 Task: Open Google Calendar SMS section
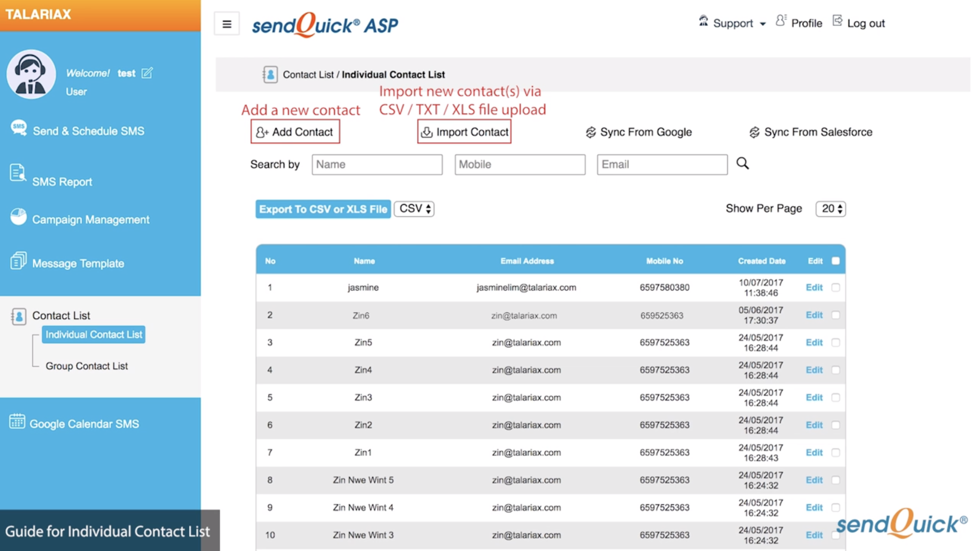pyautogui.click(x=84, y=424)
